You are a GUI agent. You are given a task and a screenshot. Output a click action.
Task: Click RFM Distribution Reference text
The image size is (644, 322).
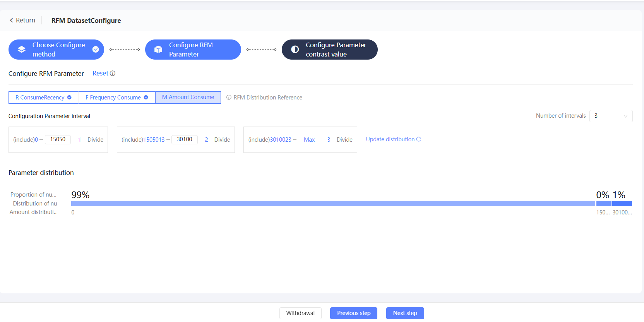(268, 98)
